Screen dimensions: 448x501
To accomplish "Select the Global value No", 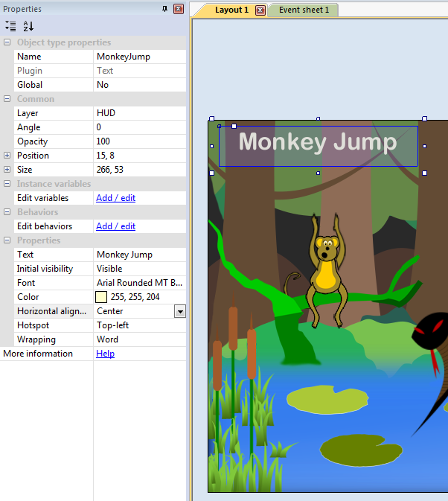I will (140, 85).
